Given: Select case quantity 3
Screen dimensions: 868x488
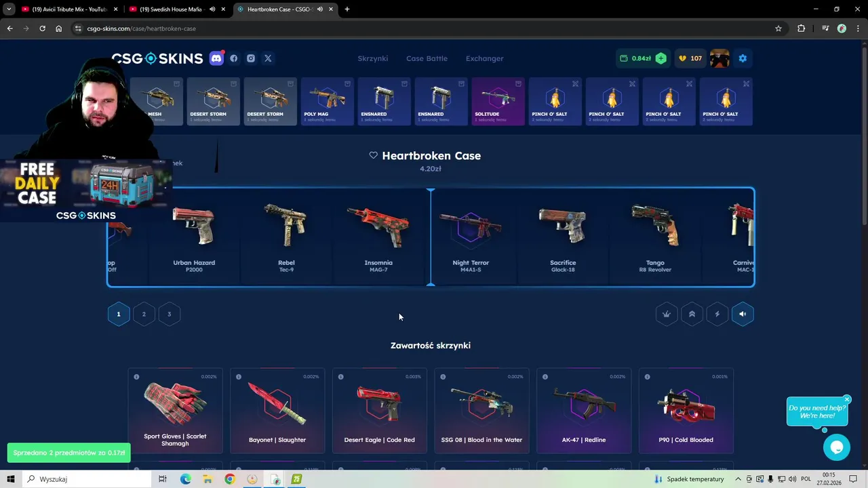Looking at the screenshot, I should pyautogui.click(x=170, y=314).
